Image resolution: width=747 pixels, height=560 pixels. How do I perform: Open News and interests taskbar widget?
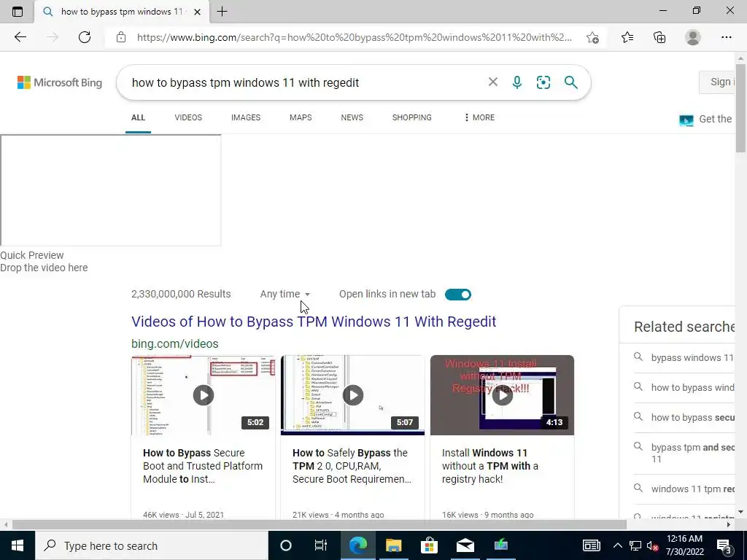tap(591, 545)
